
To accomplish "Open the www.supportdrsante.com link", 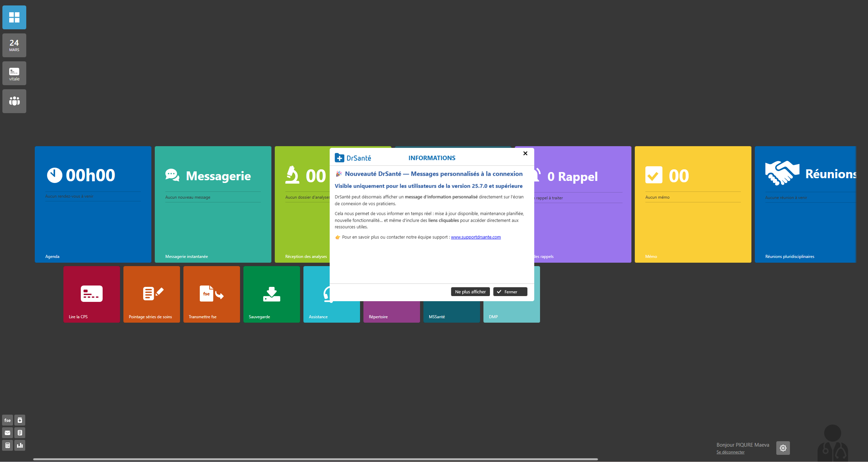I will point(476,237).
